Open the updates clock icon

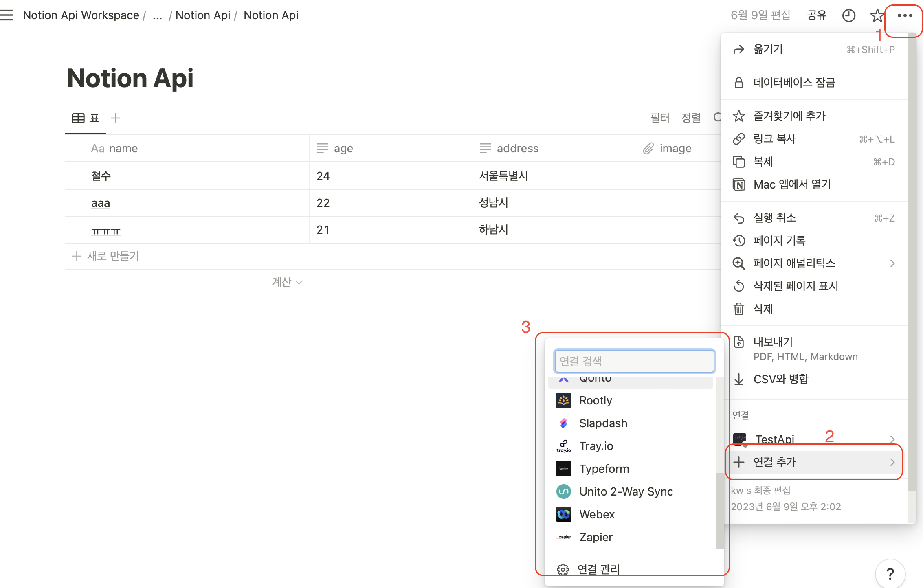pos(848,15)
